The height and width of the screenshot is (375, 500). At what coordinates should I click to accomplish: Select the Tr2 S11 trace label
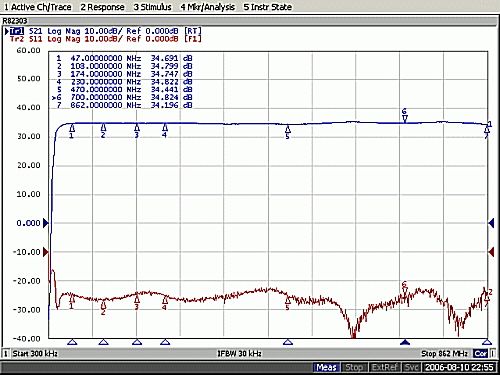click(26, 39)
